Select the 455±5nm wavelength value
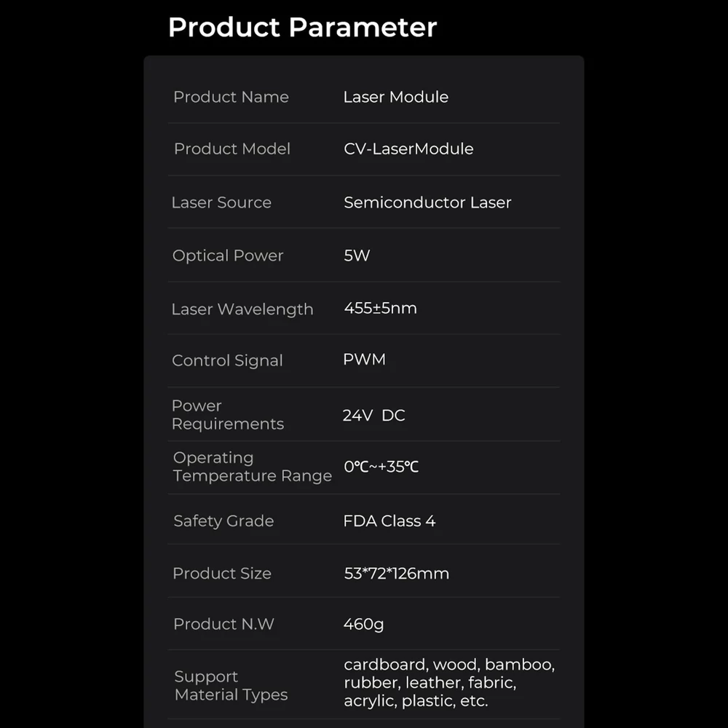 pyautogui.click(x=381, y=308)
